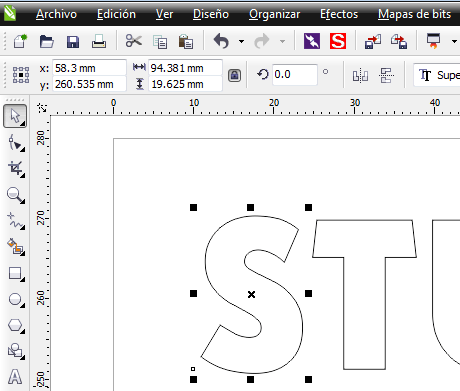Select the Crop tool

point(15,169)
